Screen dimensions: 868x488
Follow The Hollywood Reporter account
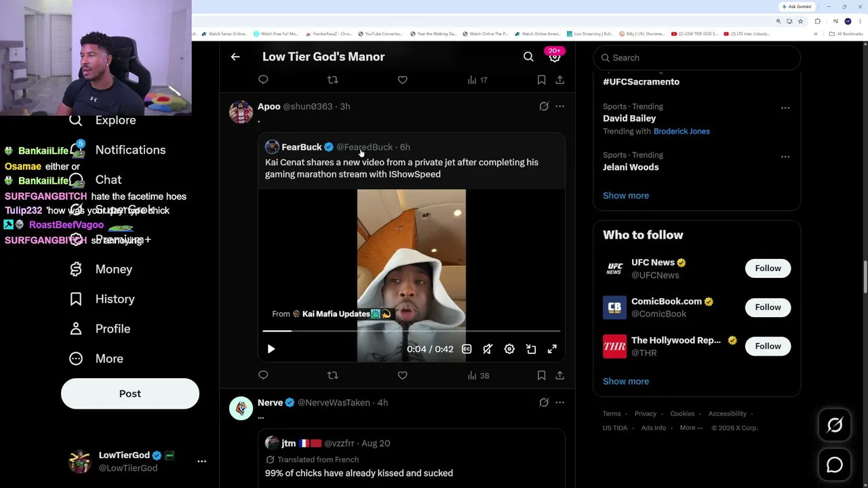click(768, 346)
